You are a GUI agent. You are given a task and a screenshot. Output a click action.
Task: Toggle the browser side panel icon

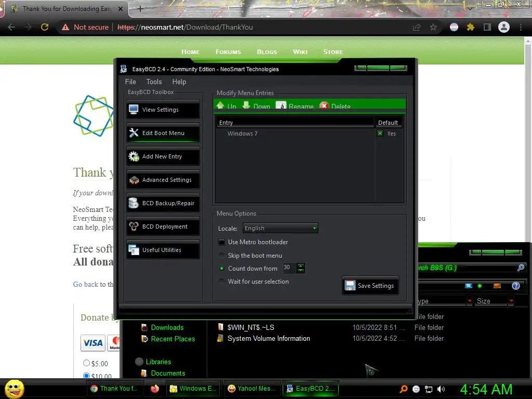pos(487,27)
